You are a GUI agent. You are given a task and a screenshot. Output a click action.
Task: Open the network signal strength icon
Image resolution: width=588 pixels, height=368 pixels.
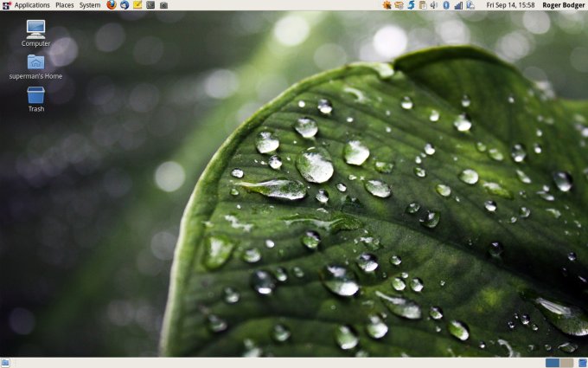click(458, 5)
